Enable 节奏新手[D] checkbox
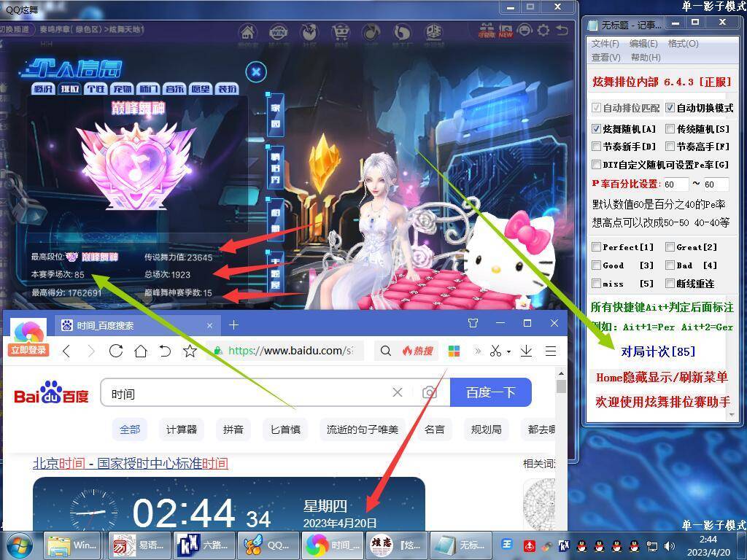This screenshot has height=560, width=747. tap(596, 147)
